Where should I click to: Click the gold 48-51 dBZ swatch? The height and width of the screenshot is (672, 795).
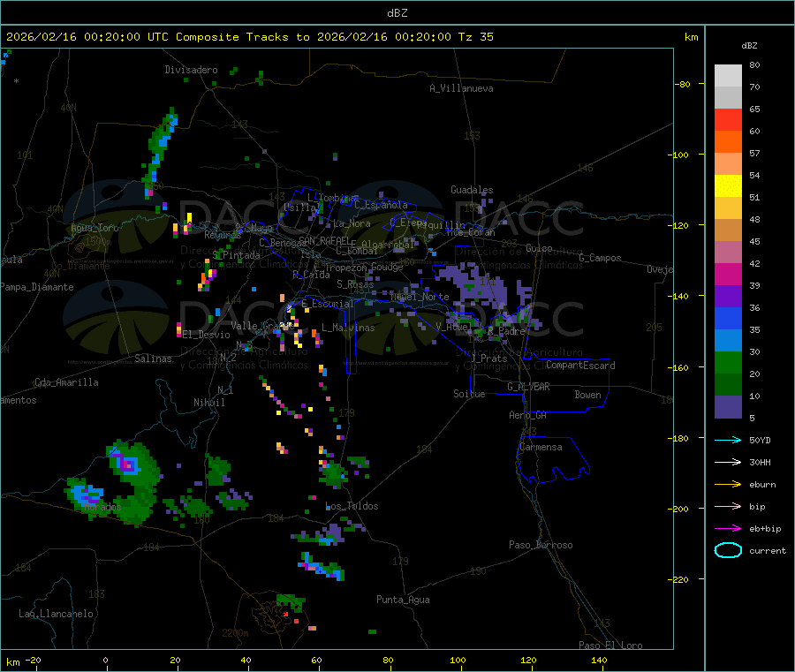(x=728, y=208)
